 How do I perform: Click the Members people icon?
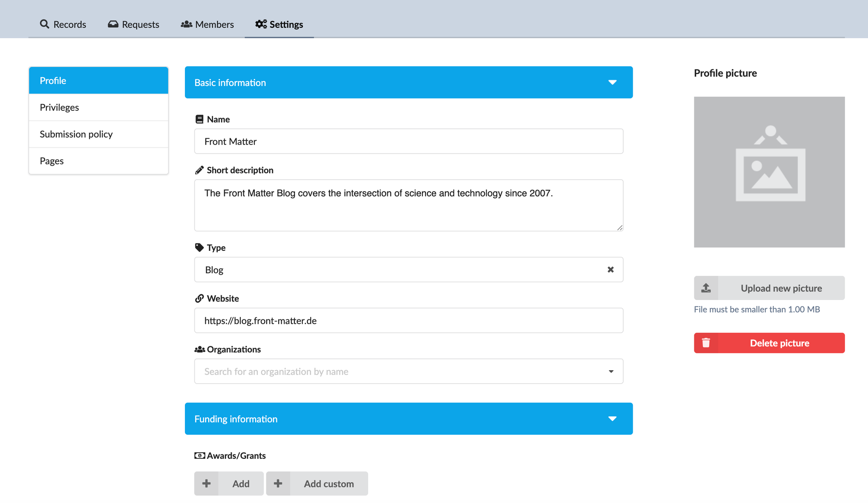[x=187, y=24]
